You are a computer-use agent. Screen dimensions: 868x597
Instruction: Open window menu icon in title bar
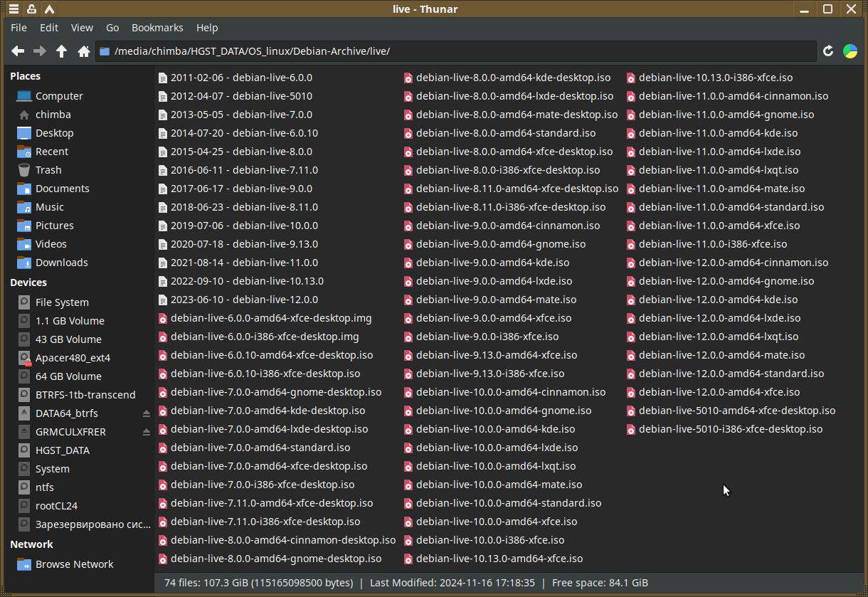tap(14, 9)
